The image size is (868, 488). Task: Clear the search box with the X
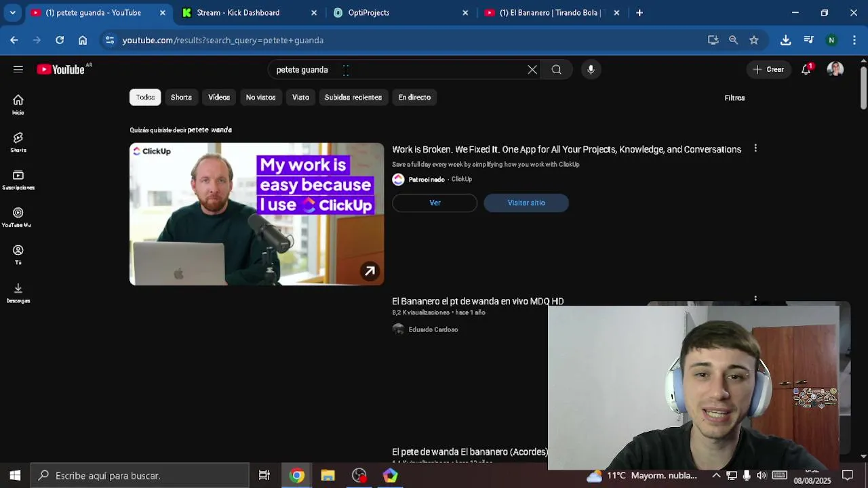tap(532, 70)
